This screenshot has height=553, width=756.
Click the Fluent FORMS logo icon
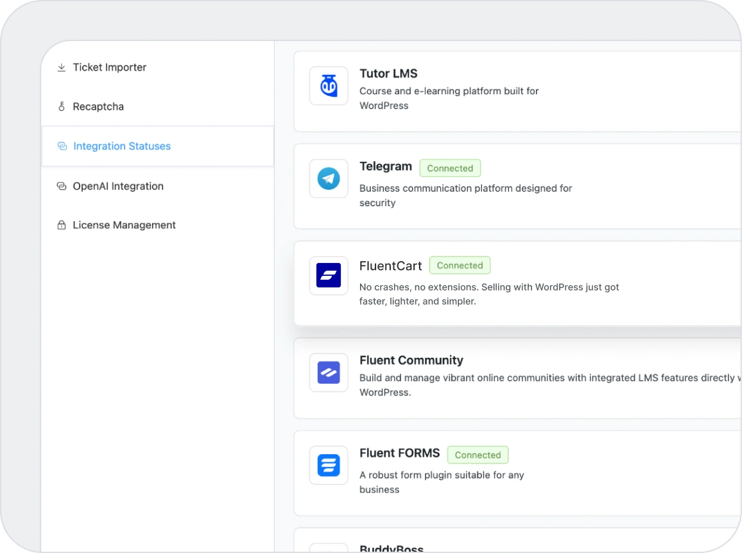[329, 465]
